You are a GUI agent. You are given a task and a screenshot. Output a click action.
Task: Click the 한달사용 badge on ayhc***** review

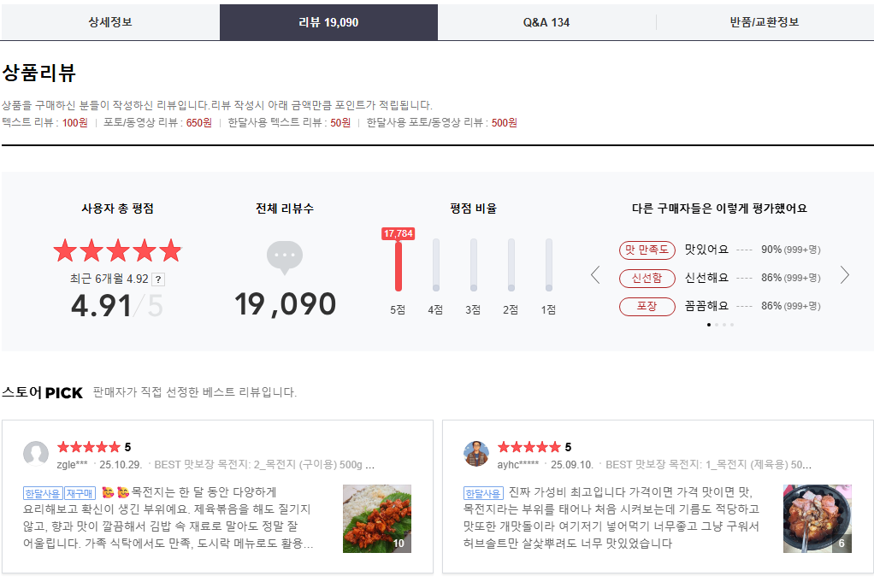pyautogui.click(x=483, y=493)
